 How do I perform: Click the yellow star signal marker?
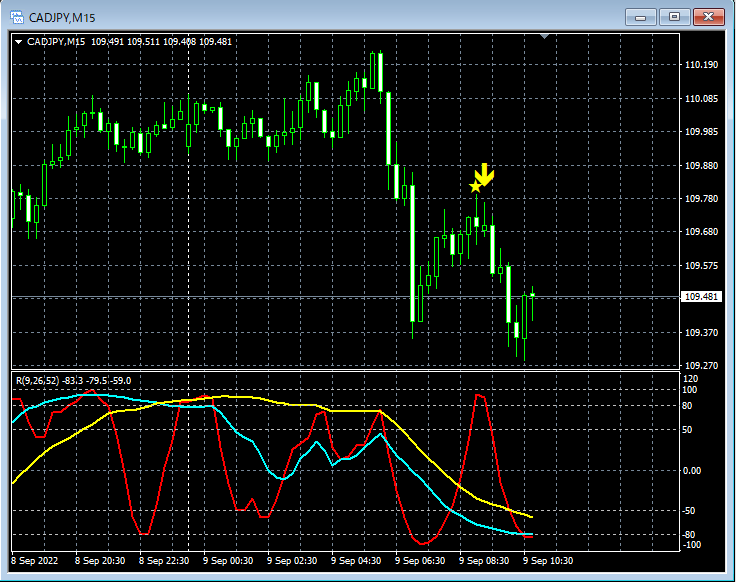tap(475, 187)
